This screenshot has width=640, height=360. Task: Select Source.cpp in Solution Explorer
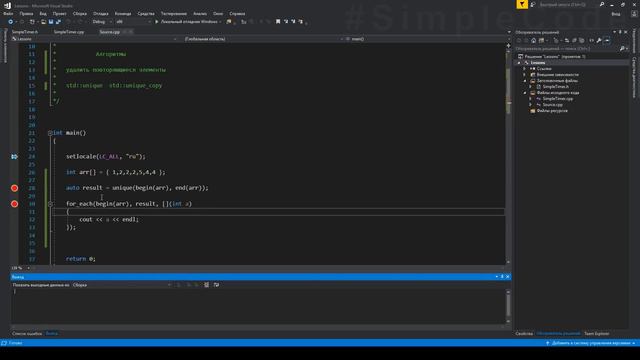[552, 104]
